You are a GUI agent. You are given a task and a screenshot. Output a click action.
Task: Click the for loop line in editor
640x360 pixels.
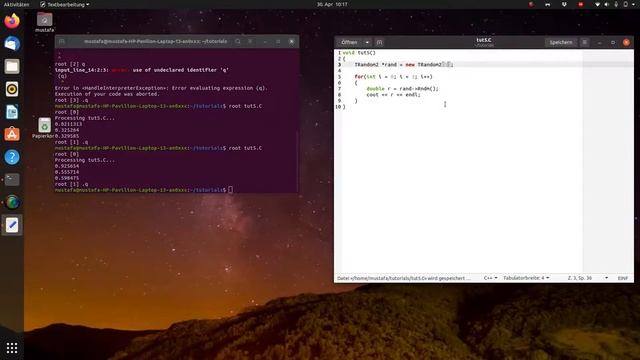click(393, 76)
